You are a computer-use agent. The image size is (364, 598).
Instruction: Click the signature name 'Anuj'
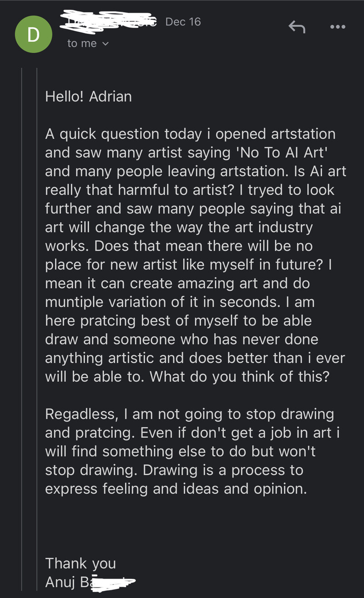(61, 582)
